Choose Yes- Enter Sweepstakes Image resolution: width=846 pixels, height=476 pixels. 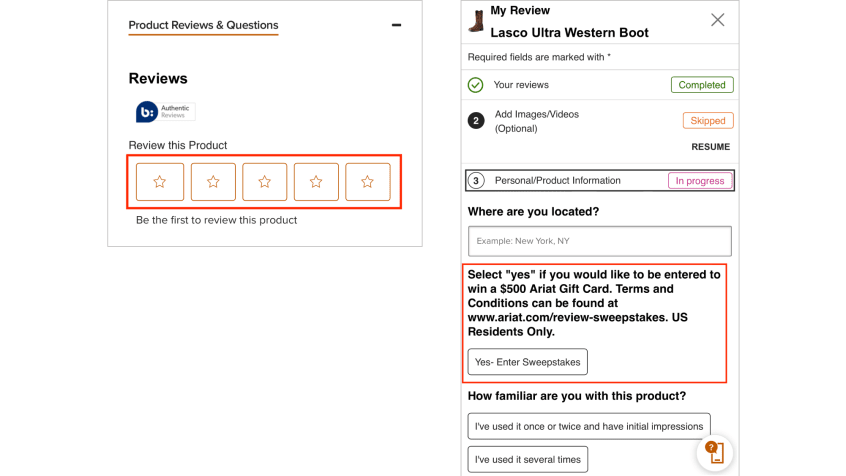[x=528, y=362]
